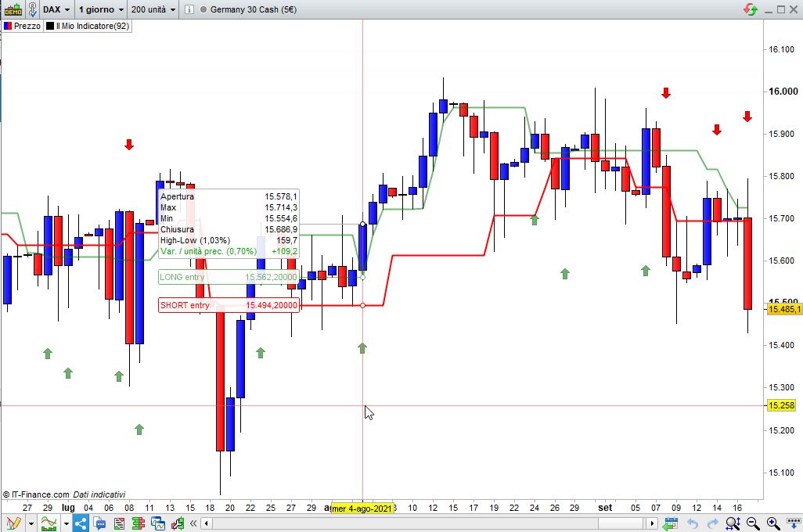Screen dimensions: 803x532
Task: Click the Apertura value 15.578,1
Action: coord(281,196)
